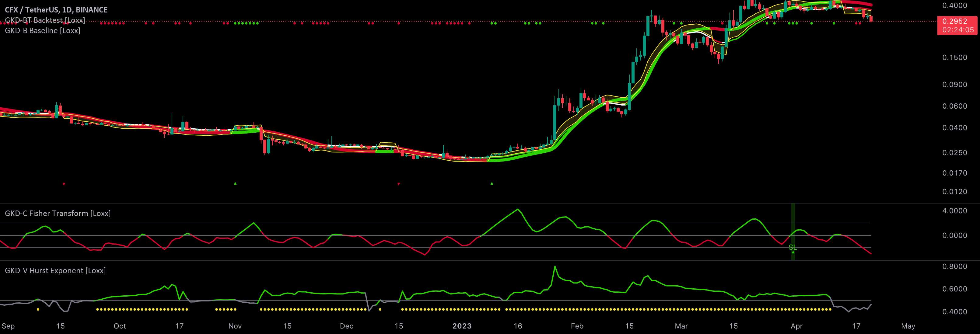Click the 0.0600 price axis label

(x=954, y=106)
